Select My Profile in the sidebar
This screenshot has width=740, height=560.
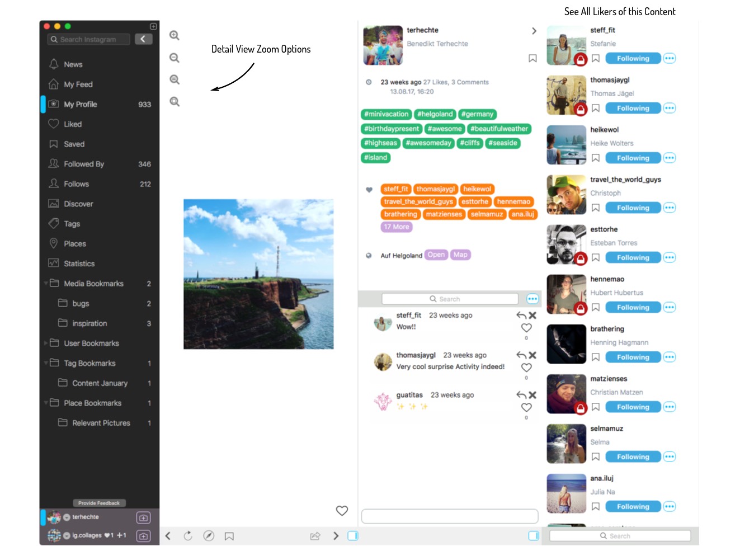click(100, 104)
